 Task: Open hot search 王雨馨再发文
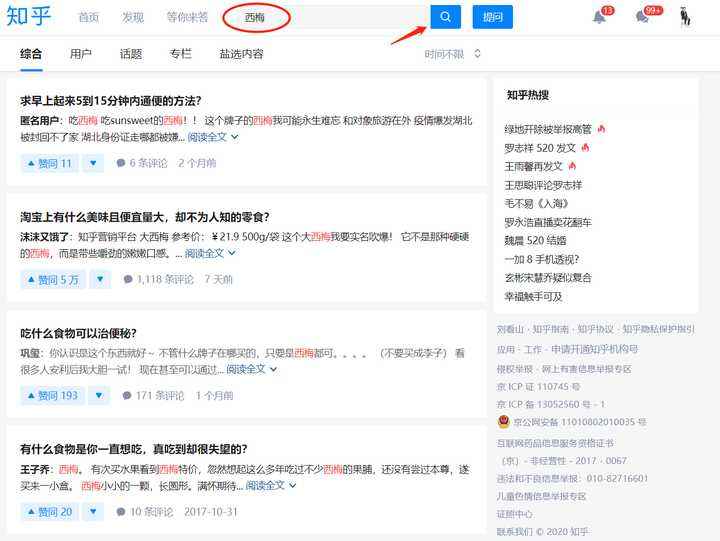[x=534, y=166]
